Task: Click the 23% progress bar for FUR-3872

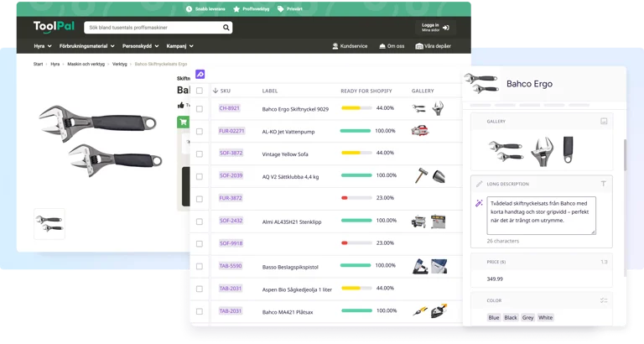Action: click(356, 198)
